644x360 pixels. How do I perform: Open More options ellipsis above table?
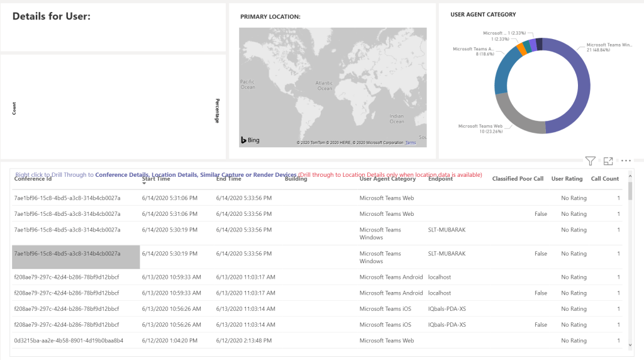(x=626, y=161)
